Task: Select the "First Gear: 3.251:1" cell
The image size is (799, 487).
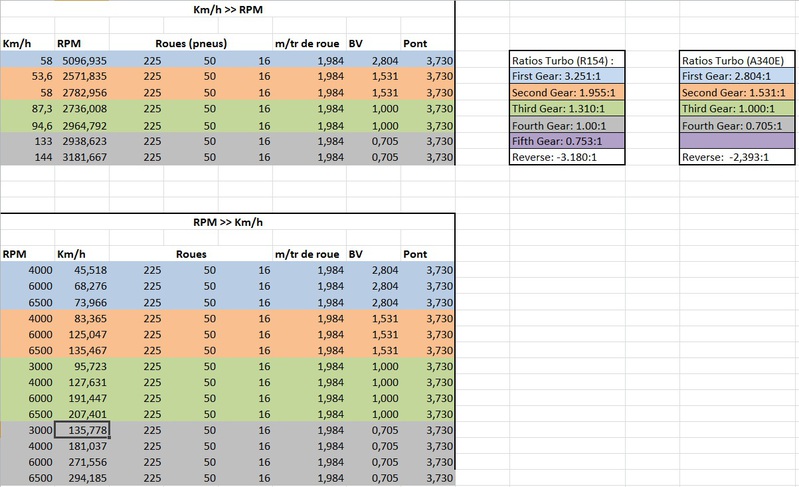Action: [566, 75]
